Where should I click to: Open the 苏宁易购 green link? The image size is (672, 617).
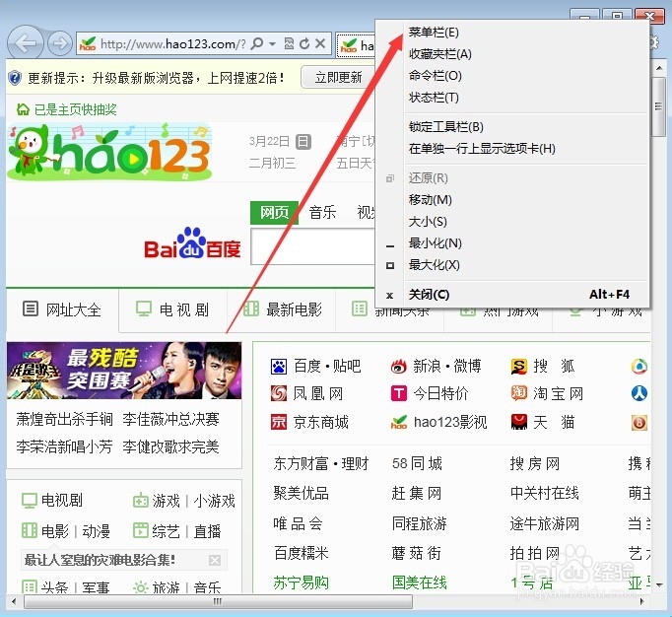[302, 583]
